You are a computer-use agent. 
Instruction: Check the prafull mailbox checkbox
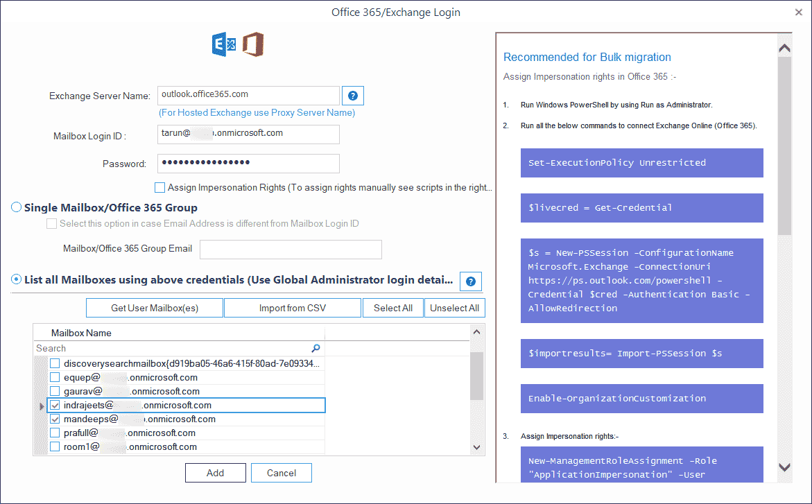(x=55, y=433)
